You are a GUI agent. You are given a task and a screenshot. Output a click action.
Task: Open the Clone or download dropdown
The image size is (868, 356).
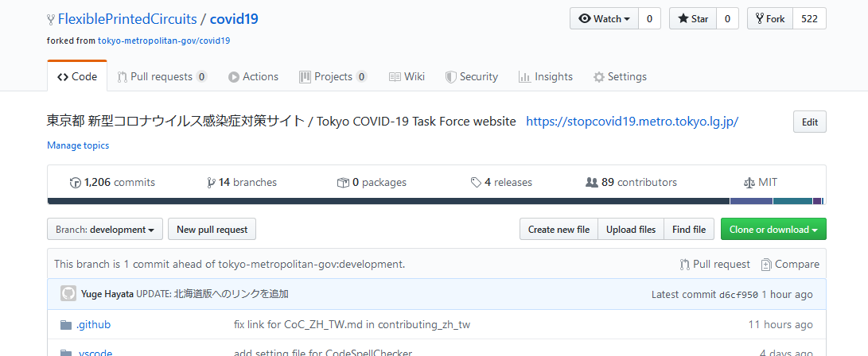(773, 230)
